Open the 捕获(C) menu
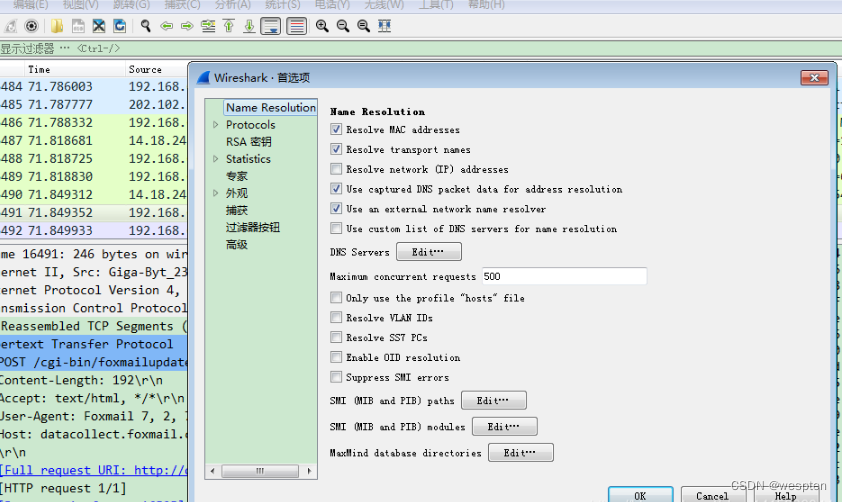Viewport: 842px width, 502px height. point(182,5)
